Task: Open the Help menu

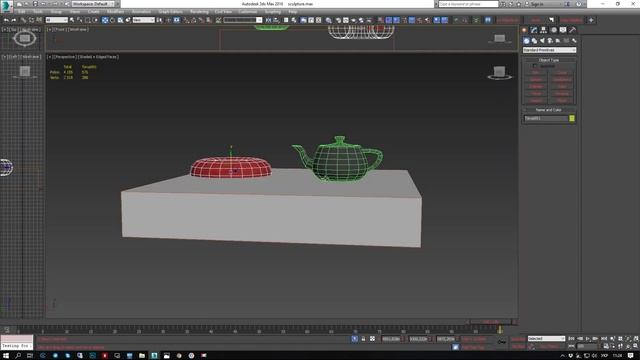Action: click(x=293, y=12)
